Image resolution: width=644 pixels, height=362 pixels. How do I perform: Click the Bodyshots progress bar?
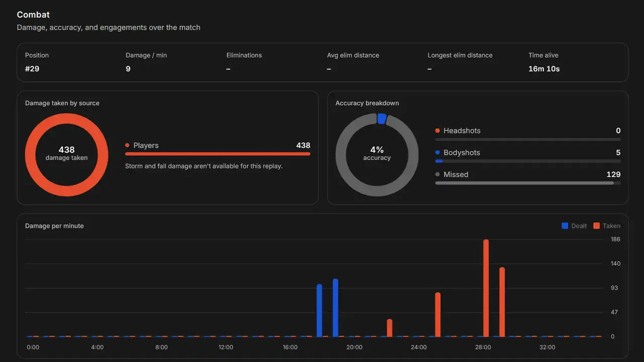528,161
